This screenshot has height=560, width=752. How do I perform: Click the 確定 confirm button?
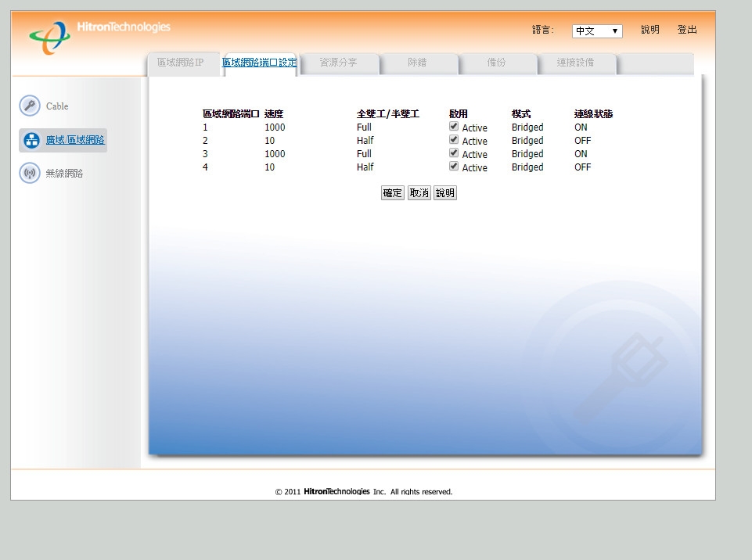pos(392,192)
